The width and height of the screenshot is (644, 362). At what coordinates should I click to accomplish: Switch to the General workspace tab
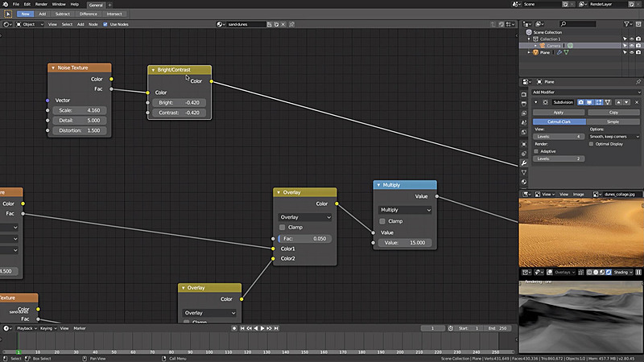pos(96,5)
